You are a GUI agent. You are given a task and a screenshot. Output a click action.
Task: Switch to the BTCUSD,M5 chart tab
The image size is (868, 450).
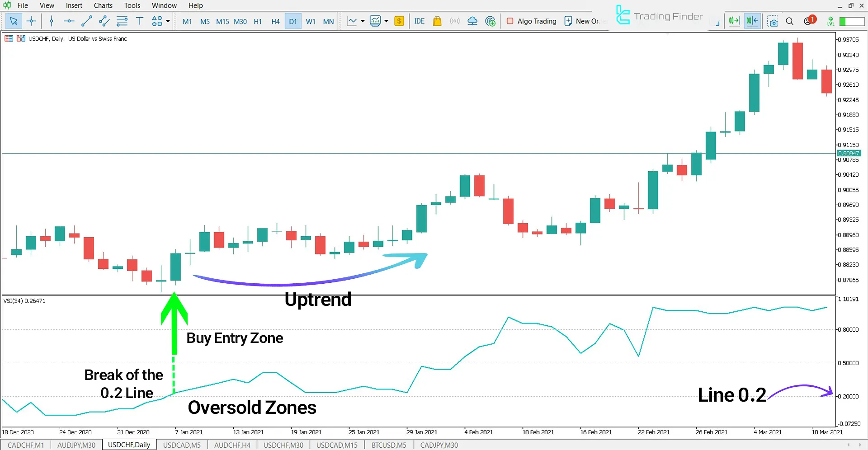tap(388, 445)
